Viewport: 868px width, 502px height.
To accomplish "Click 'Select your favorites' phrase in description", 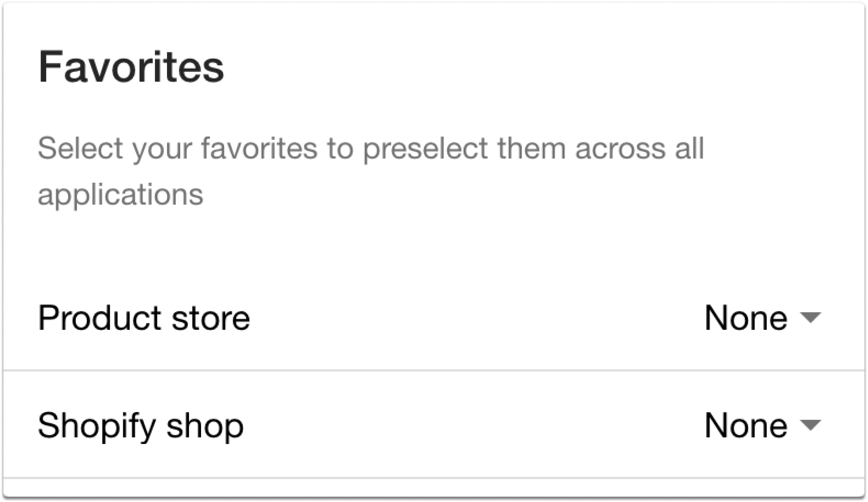I will [x=177, y=149].
